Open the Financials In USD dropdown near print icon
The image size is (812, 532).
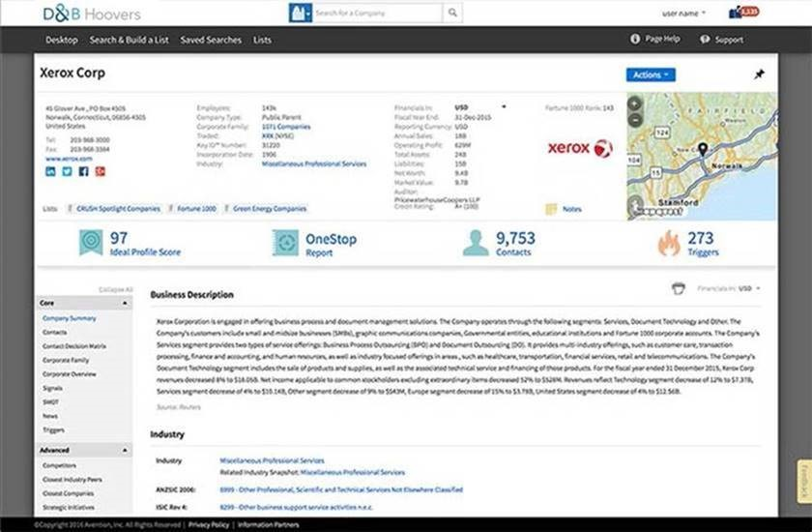point(729,288)
